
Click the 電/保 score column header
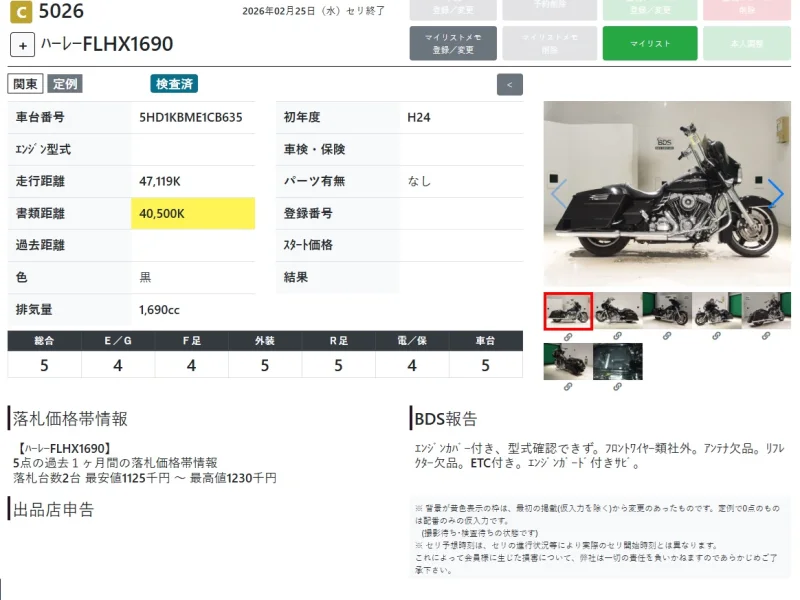tap(412, 341)
